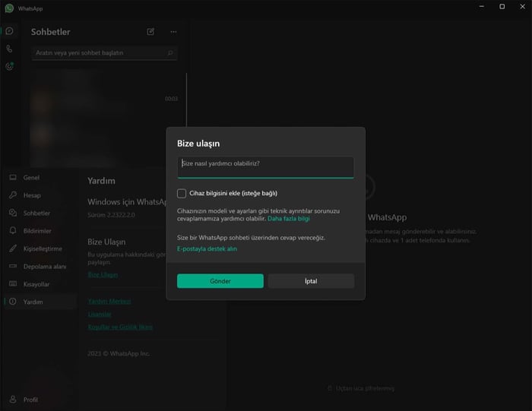Open the Status updates icon
532x411 pixels.
[9, 66]
